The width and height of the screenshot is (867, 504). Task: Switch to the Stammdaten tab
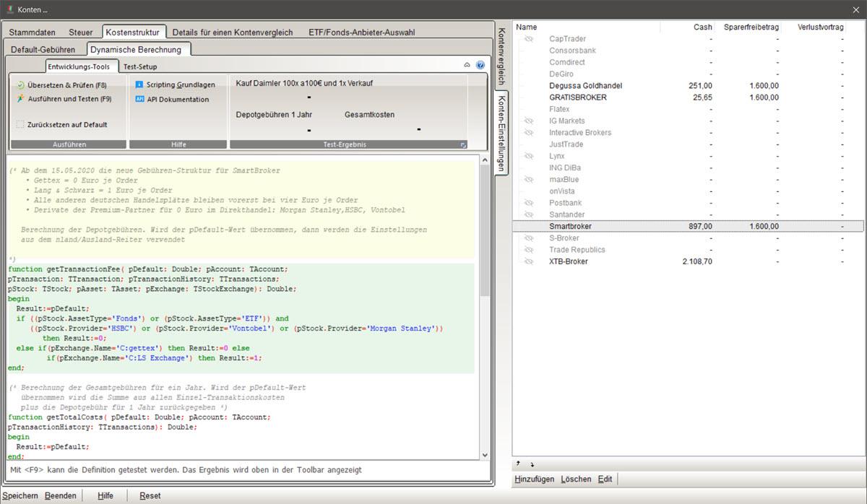coord(33,32)
